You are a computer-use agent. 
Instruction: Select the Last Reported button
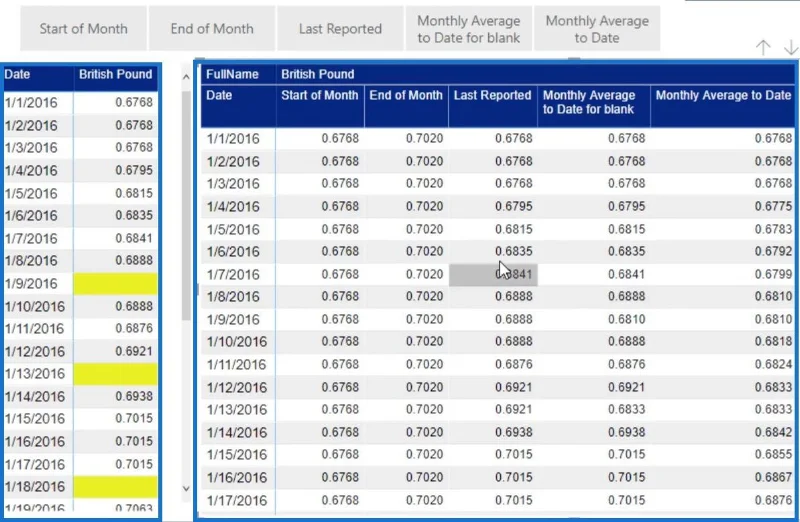tap(340, 29)
